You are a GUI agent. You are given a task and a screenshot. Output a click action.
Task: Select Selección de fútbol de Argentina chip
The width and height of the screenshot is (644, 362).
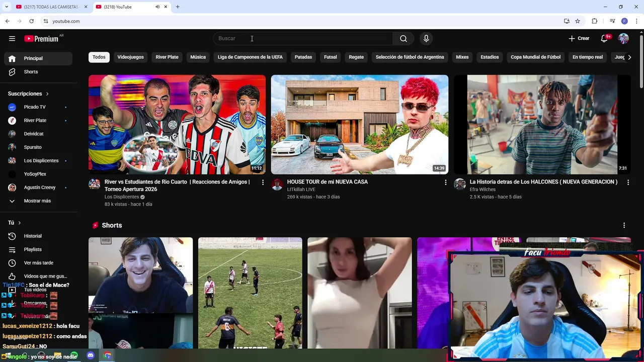pyautogui.click(x=410, y=57)
